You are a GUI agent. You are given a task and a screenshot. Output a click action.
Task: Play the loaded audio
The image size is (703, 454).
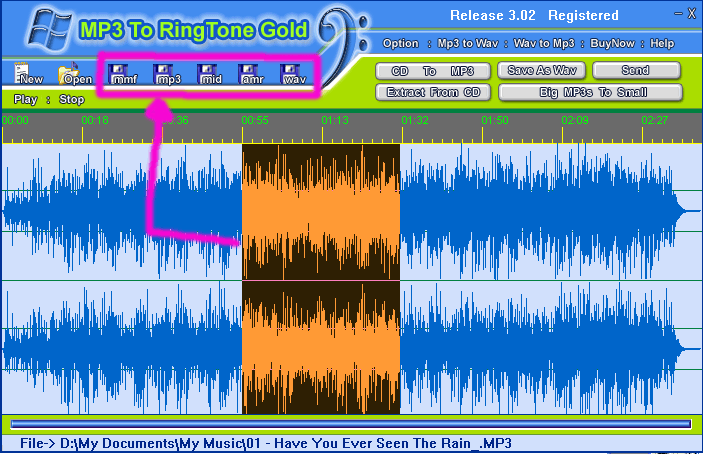pyautogui.click(x=26, y=99)
